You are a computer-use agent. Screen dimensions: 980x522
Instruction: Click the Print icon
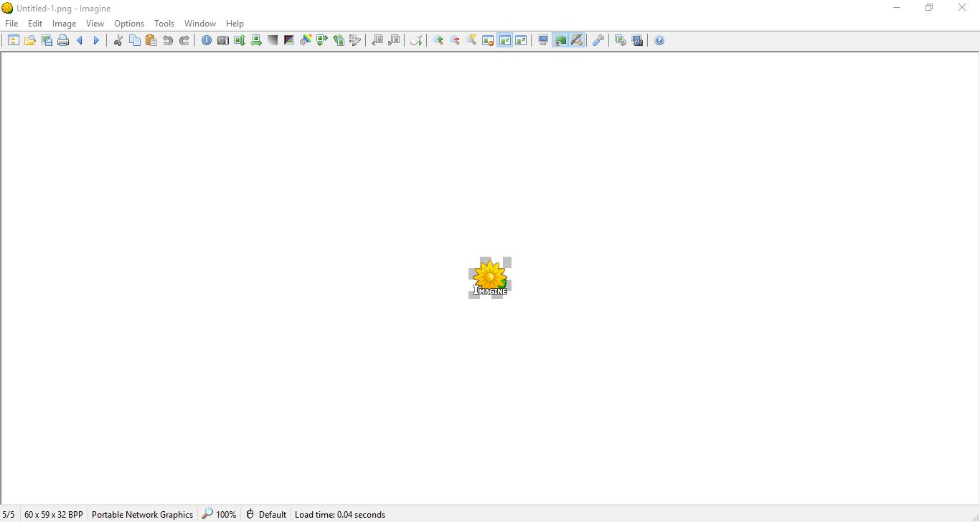[x=63, y=41]
